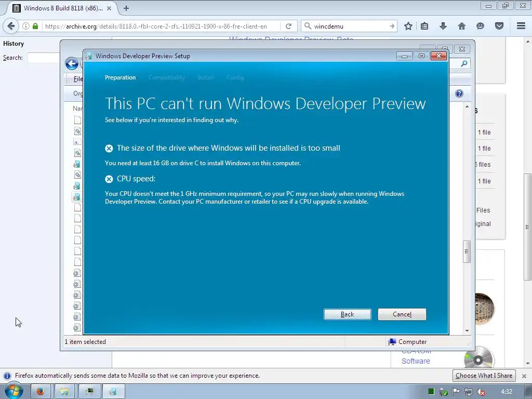532x399 pixels.
Task: Click the History sidebar search field
Action: click(x=44, y=58)
